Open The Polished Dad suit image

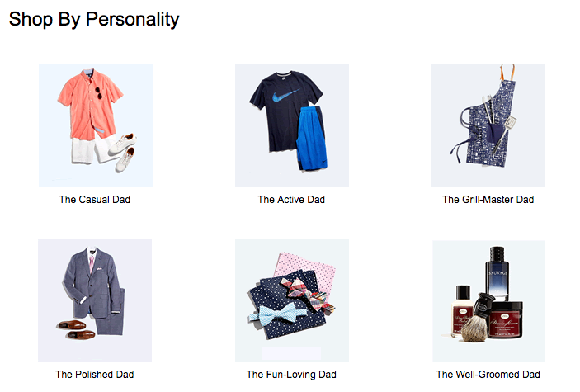click(x=95, y=300)
